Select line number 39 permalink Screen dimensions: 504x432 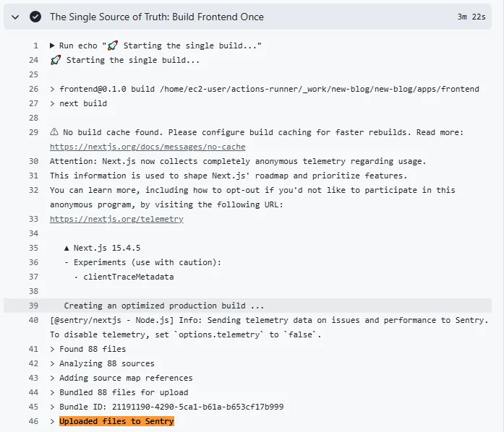click(x=33, y=306)
